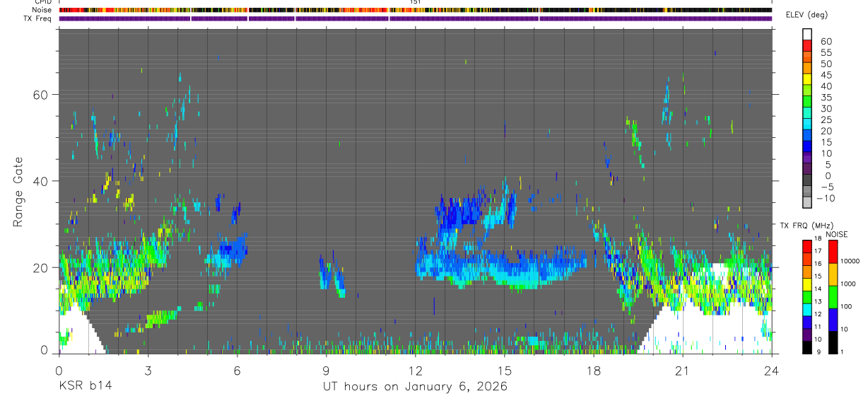Viewport: 868px width, 401px height.
Task: Click the '151' CPID value at top
Action: point(415,2)
